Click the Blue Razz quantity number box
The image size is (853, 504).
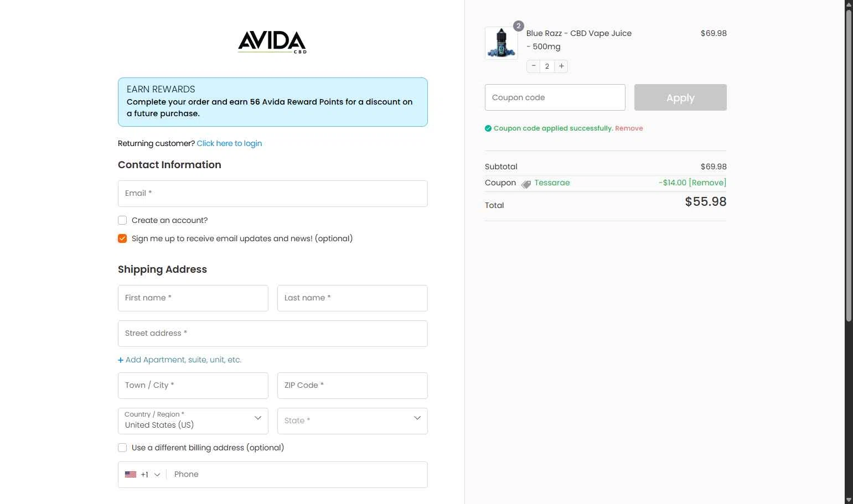tap(547, 66)
